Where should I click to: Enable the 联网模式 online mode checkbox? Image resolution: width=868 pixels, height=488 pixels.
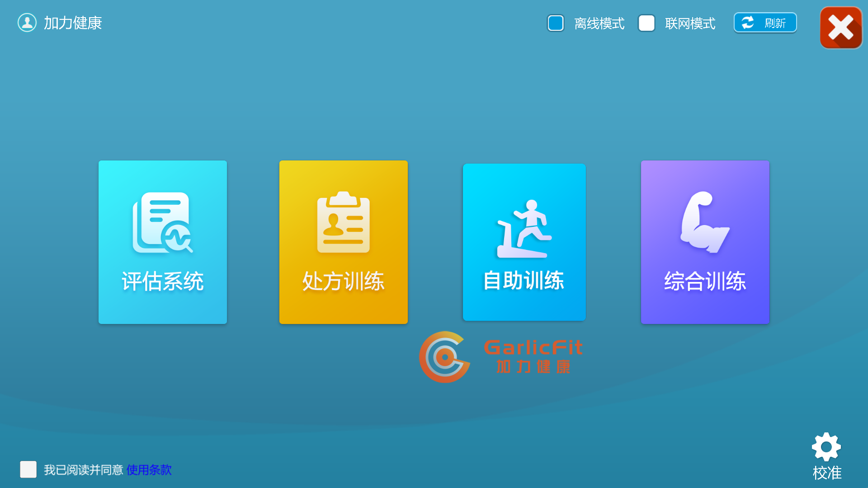pos(646,23)
